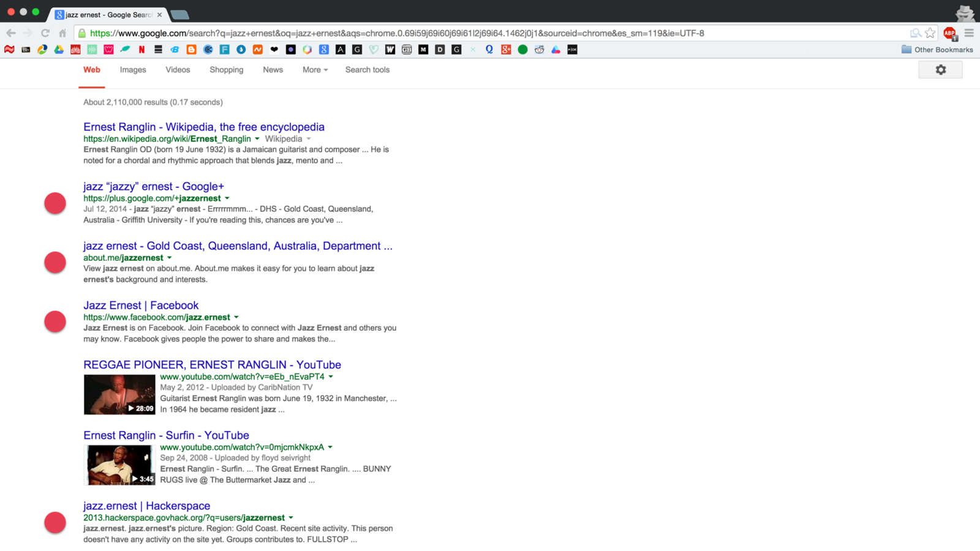
Task: Open the teal F bookmark icon
Action: click(x=225, y=50)
